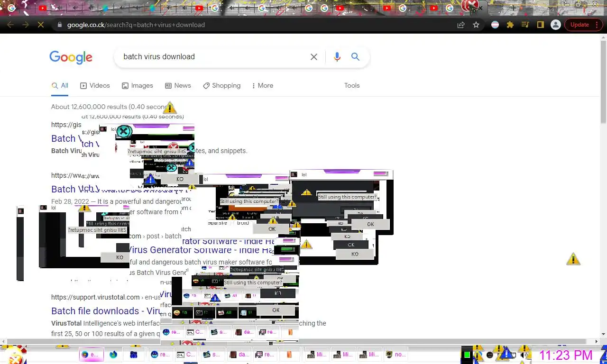Open the 'no...' taskbar item

coord(395,355)
